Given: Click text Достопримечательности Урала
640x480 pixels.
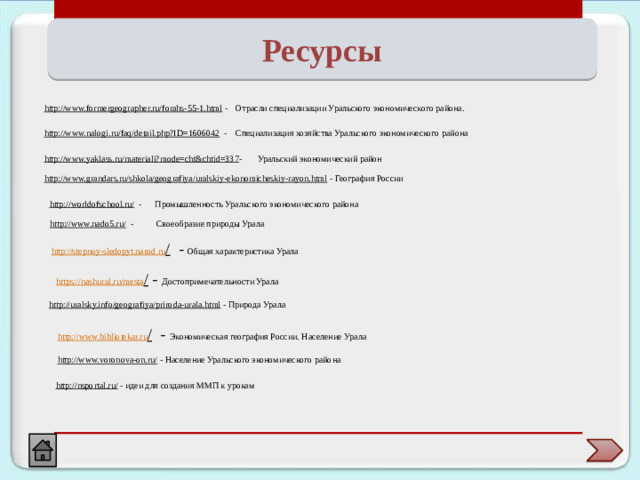Looking at the screenshot, I should click(x=220, y=282).
